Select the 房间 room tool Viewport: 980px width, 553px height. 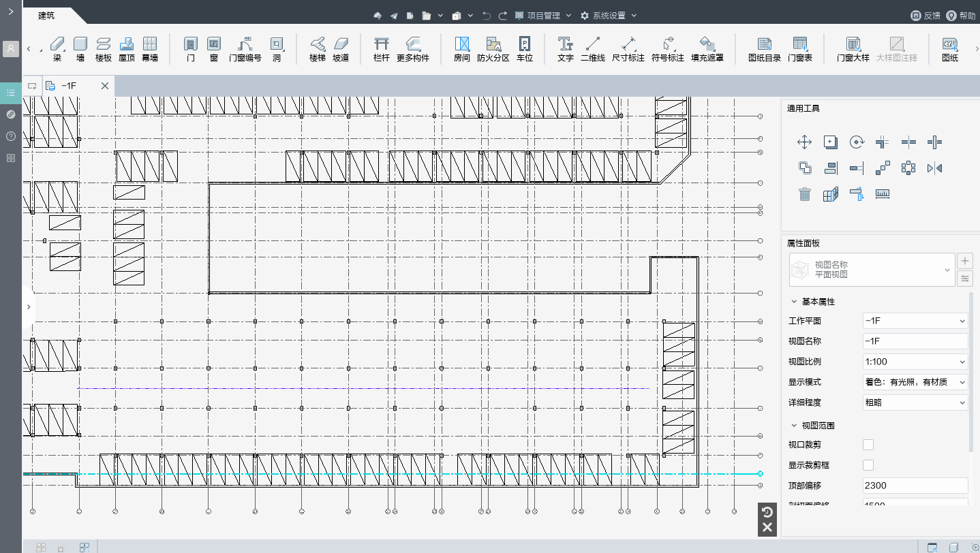462,50
